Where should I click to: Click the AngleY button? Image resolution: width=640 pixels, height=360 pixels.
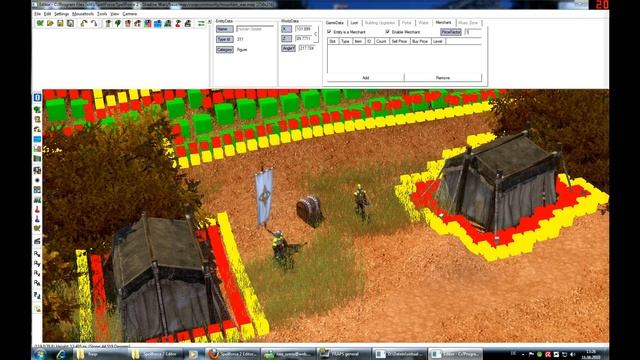288,48
